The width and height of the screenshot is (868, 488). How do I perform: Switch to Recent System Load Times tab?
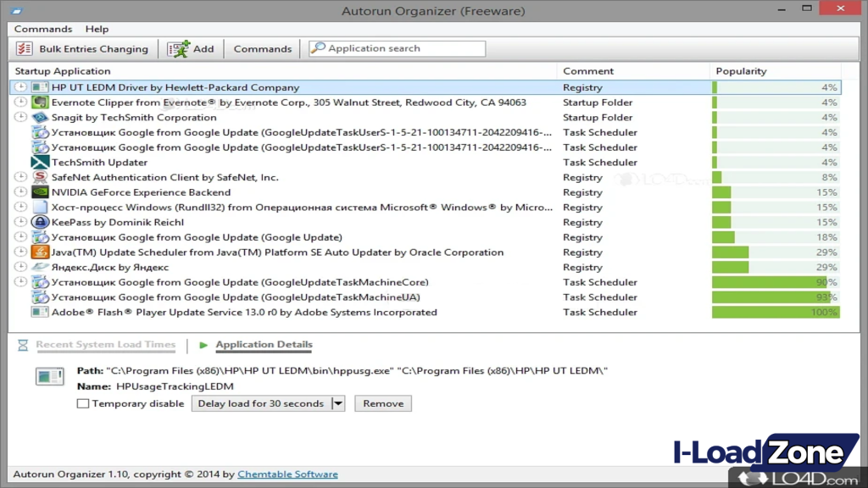[x=106, y=344]
